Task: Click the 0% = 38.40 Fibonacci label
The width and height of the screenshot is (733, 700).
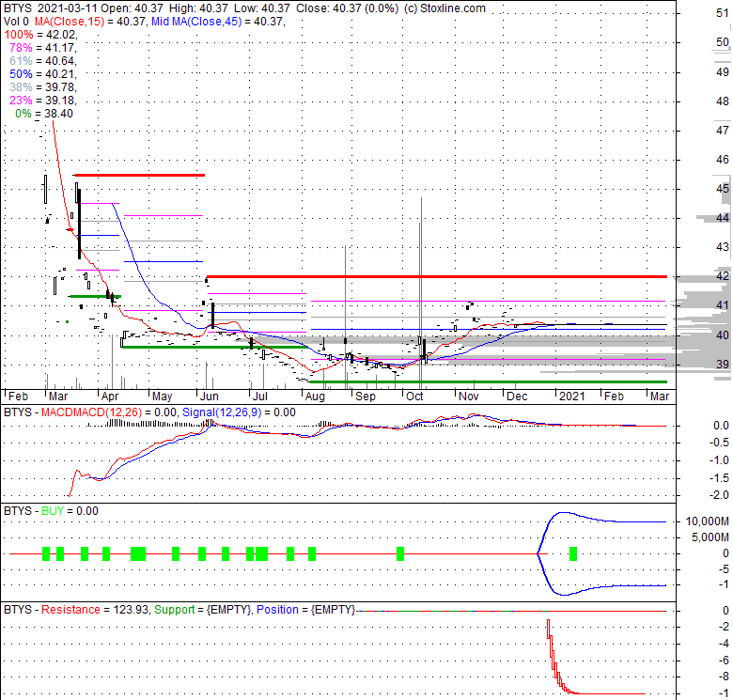Action: [44, 113]
